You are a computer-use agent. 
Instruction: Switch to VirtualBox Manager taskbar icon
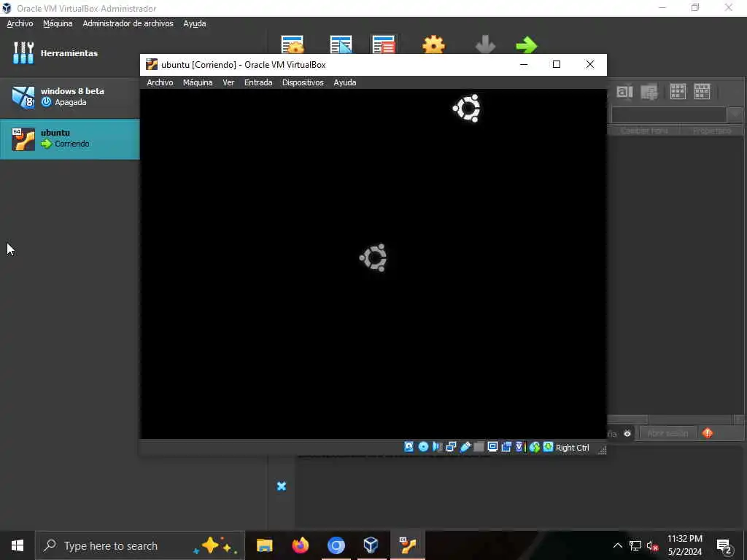point(371,545)
